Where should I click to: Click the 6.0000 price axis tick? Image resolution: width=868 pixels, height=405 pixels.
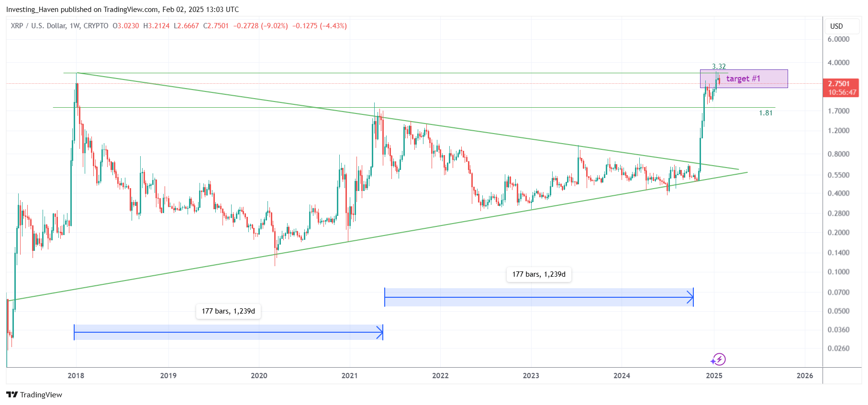[x=838, y=39]
